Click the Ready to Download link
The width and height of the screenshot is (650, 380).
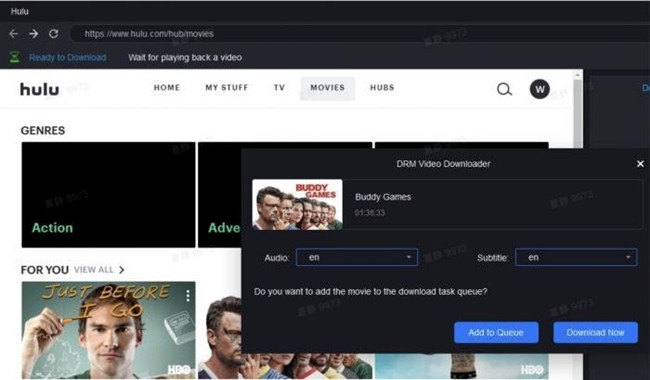pyautogui.click(x=67, y=57)
